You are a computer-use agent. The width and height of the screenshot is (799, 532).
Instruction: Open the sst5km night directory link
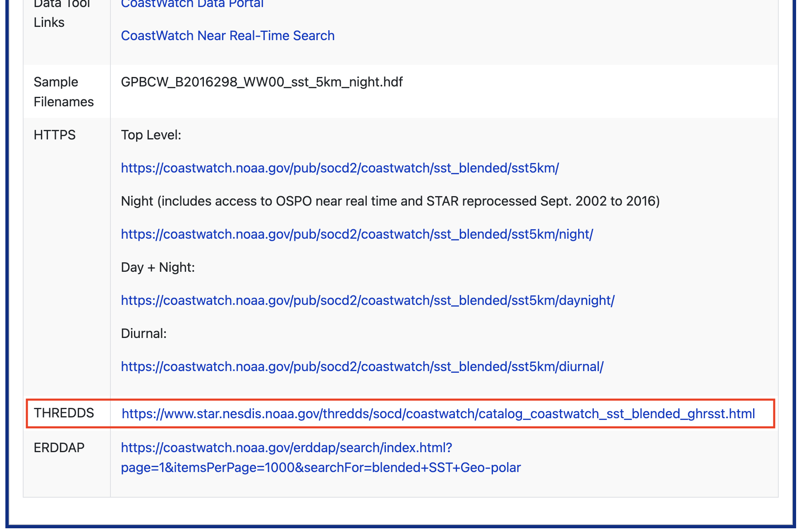[357, 234]
